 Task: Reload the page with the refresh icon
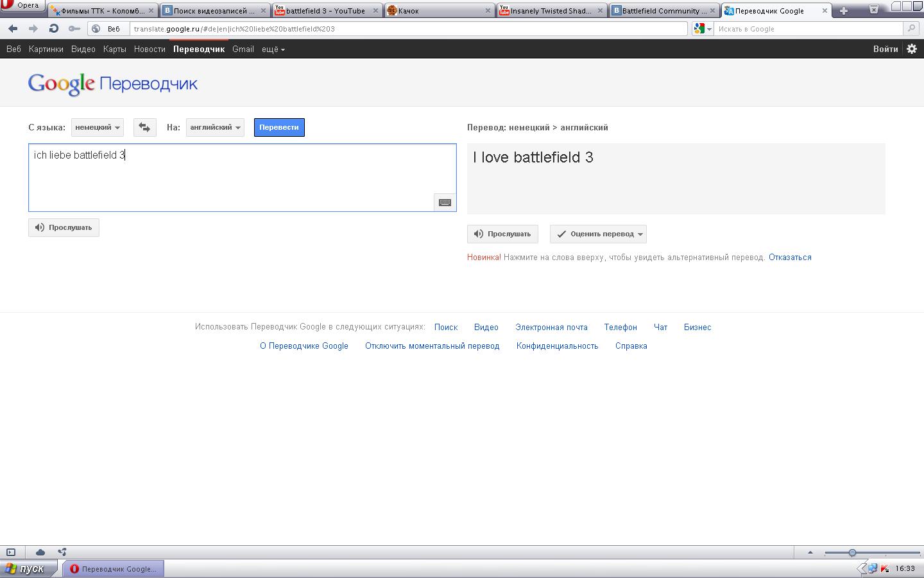(54, 29)
